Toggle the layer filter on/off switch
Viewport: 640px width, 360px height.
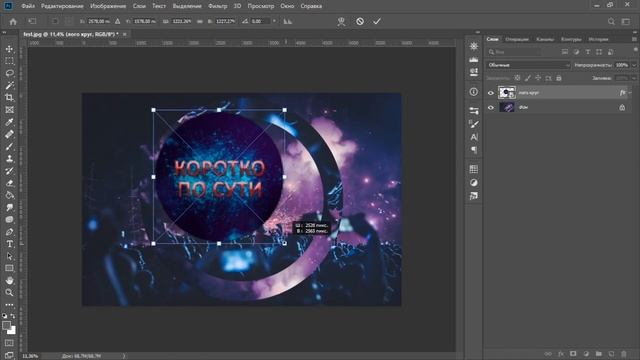(x=636, y=50)
